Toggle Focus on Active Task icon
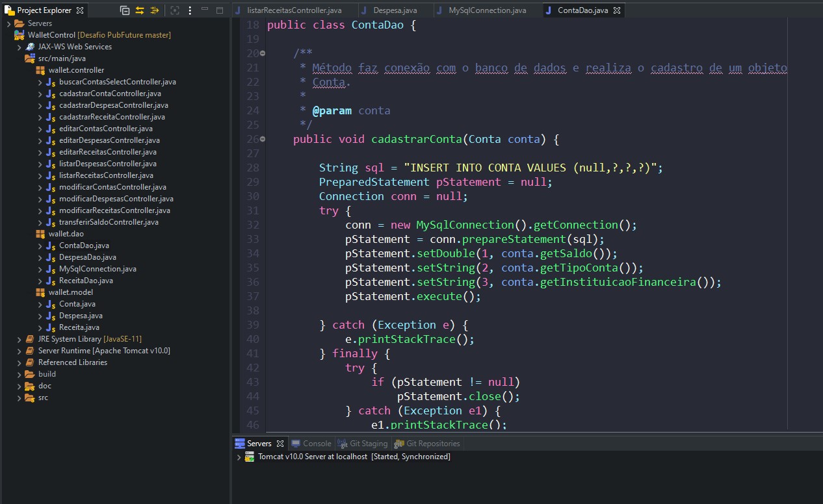Image resolution: width=823 pixels, height=504 pixels. coord(174,10)
